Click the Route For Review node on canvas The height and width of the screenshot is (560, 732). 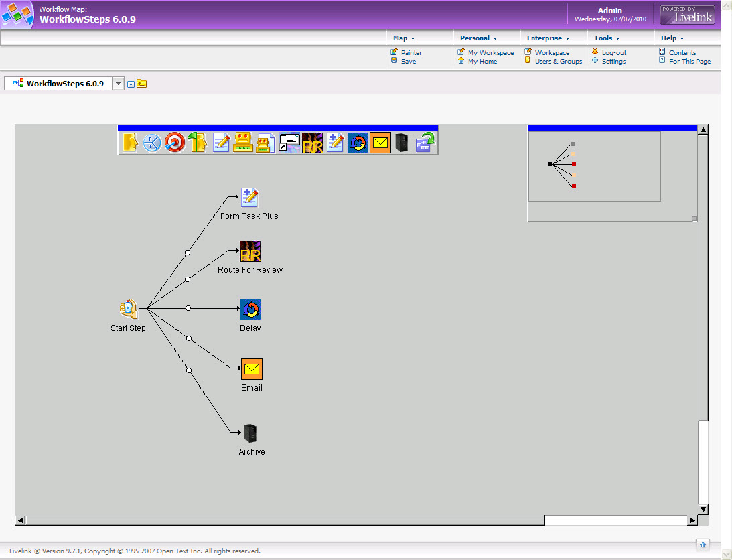pyautogui.click(x=250, y=251)
